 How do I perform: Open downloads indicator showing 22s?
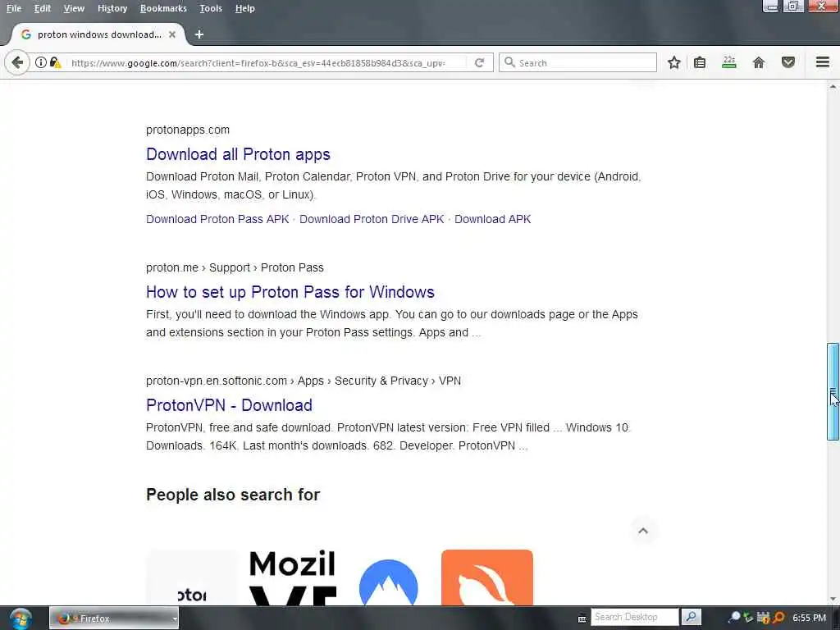[x=729, y=62]
